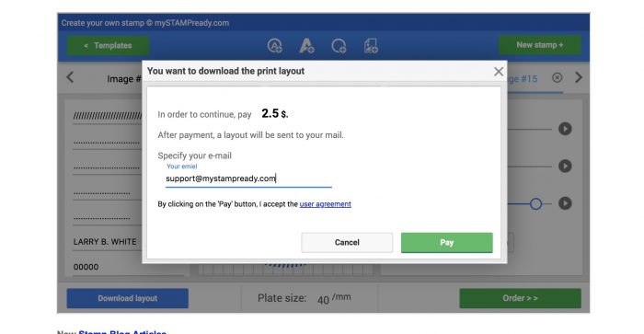
Task: Focus the Your email input field
Action: click(x=248, y=179)
